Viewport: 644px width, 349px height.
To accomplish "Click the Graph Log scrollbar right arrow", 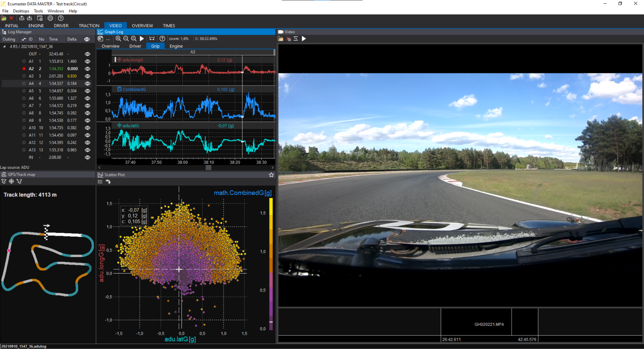I will click(x=273, y=168).
